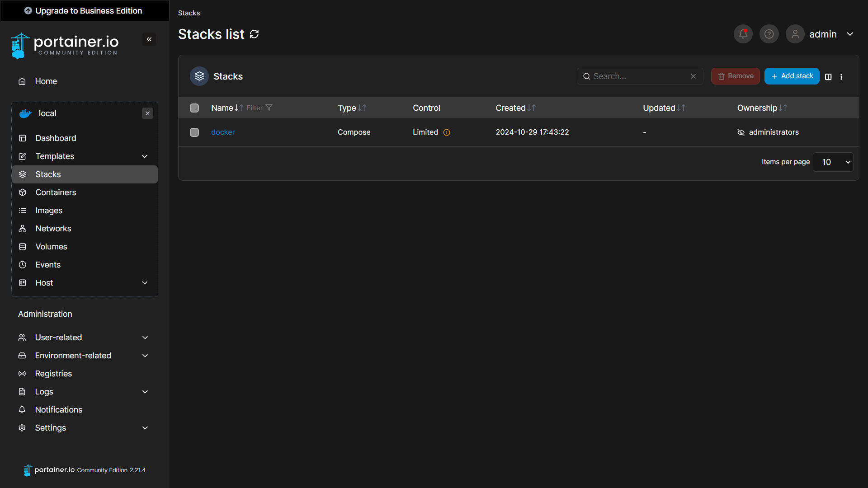Click the Limited control warning icon
The image size is (868, 488).
coord(447,132)
